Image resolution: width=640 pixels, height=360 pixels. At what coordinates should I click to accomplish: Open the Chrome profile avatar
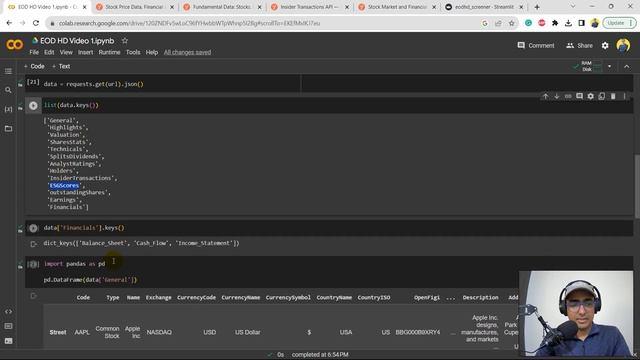pos(595,23)
